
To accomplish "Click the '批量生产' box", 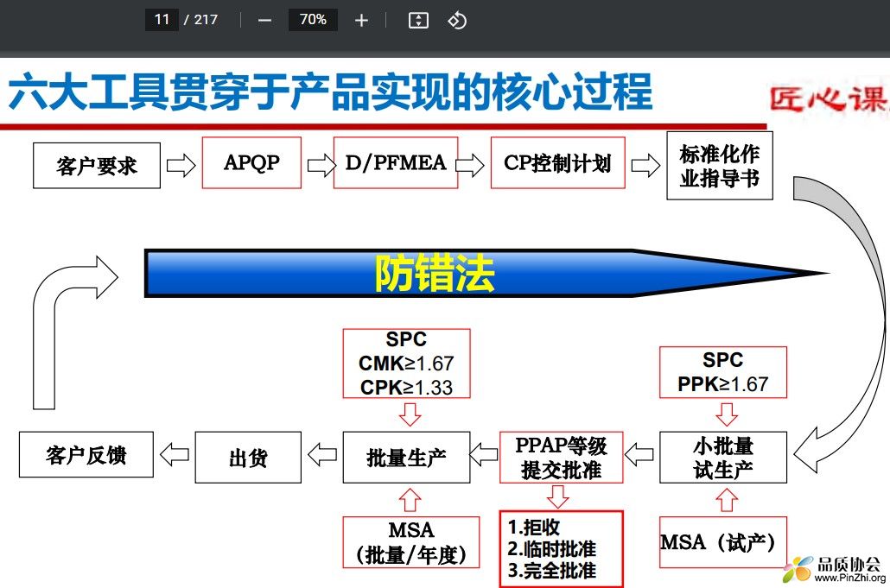I will click(x=406, y=457).
